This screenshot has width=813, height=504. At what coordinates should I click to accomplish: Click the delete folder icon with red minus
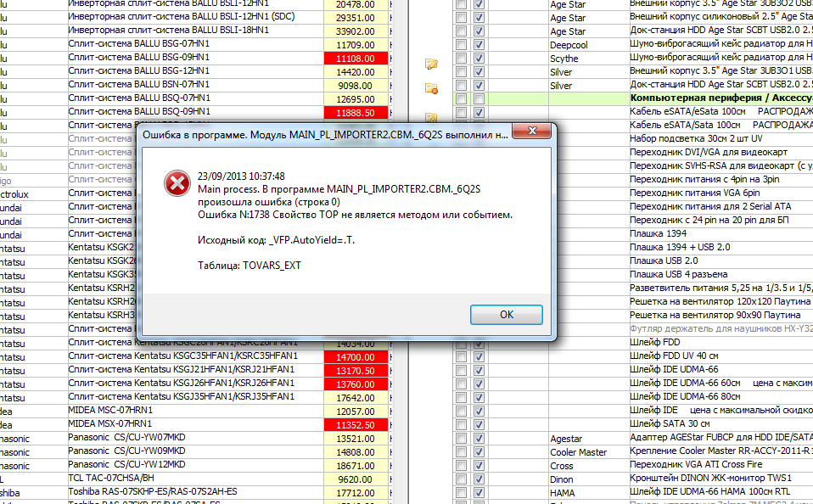[431, 88]
